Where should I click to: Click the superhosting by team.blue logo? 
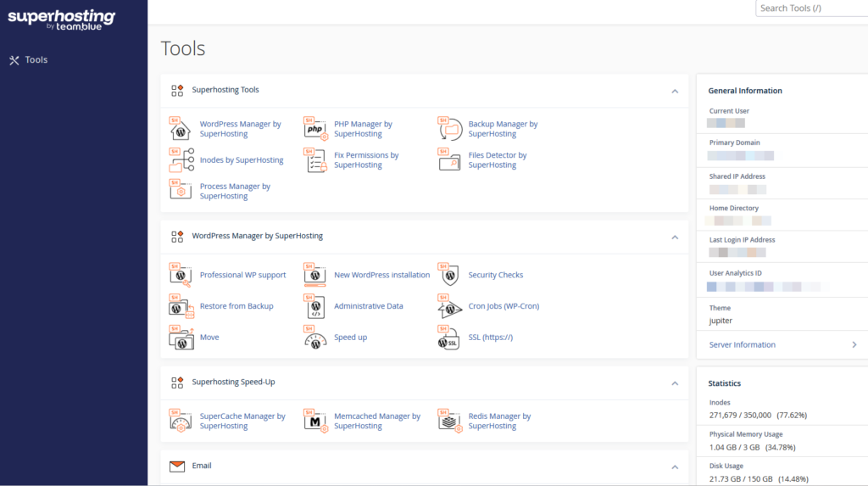(61, 19)
